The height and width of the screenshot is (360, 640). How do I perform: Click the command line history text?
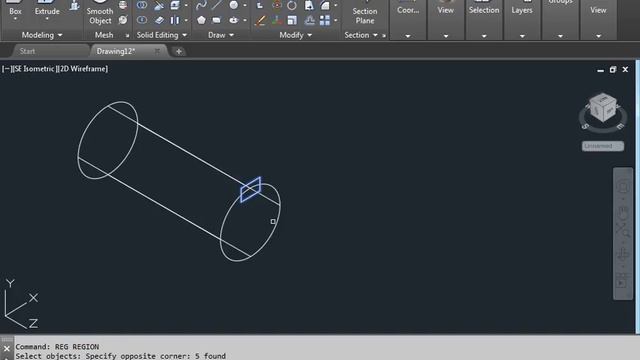click(x=120, y=351)
